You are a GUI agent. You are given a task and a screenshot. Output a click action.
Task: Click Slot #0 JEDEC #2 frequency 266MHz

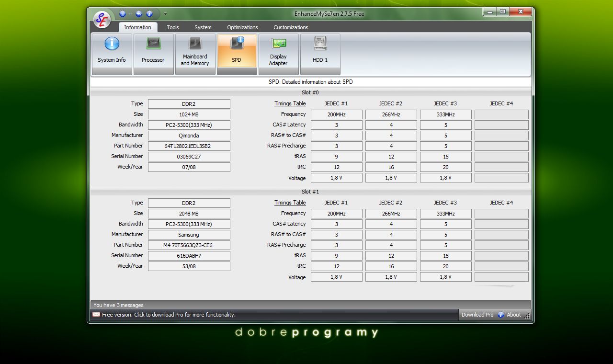pos(391,114)
